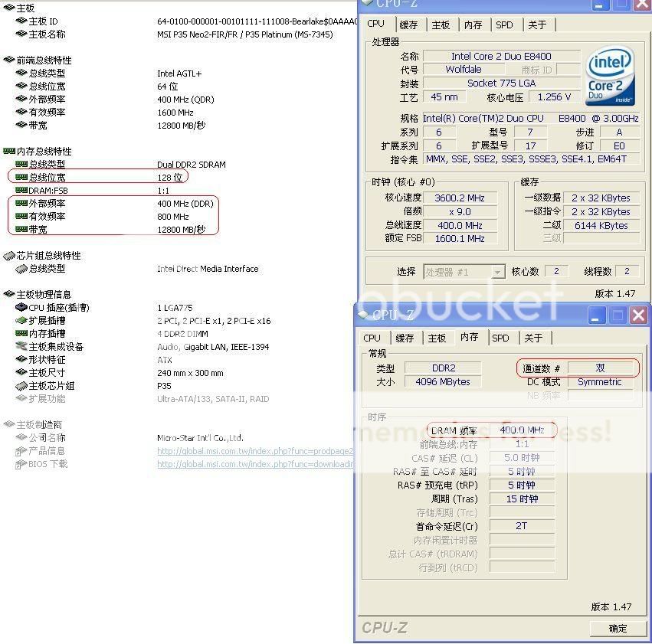
Task: Click the icon next to 主板 ID
Action: click(21, 21)
